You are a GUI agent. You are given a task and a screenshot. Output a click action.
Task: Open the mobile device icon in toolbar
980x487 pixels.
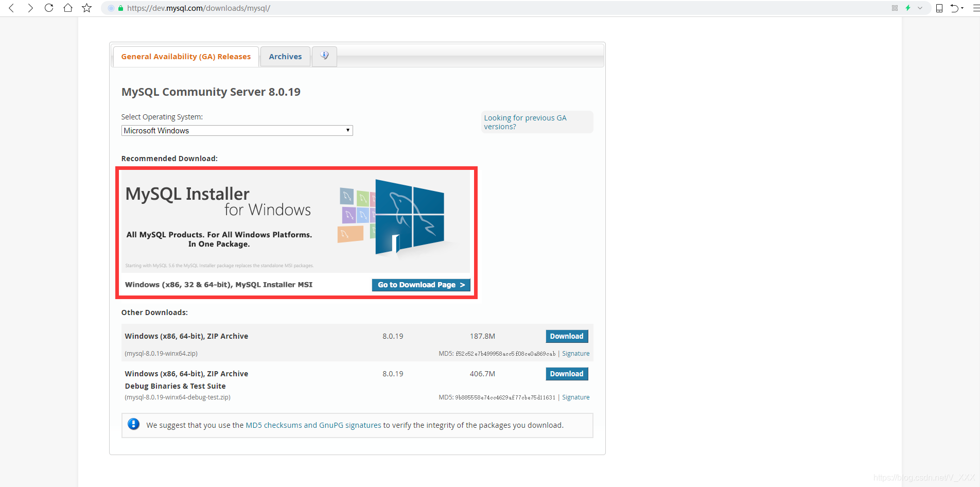[939, 8]
